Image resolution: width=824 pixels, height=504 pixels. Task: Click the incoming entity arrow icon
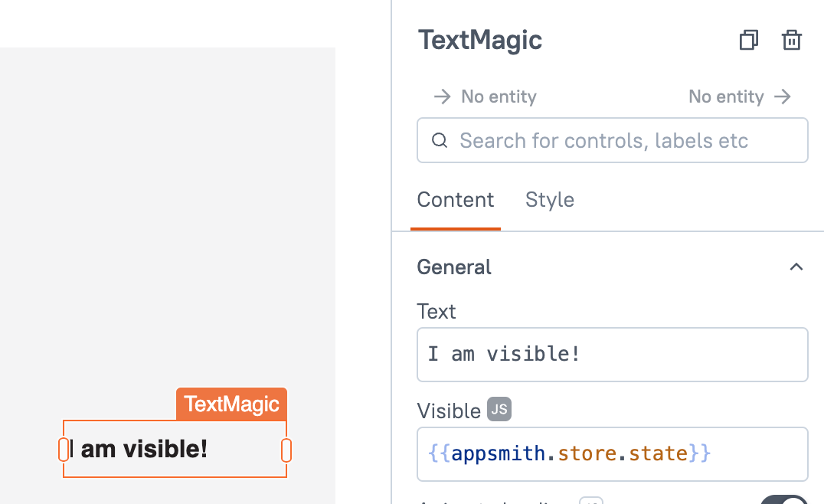tap(442, 97)
